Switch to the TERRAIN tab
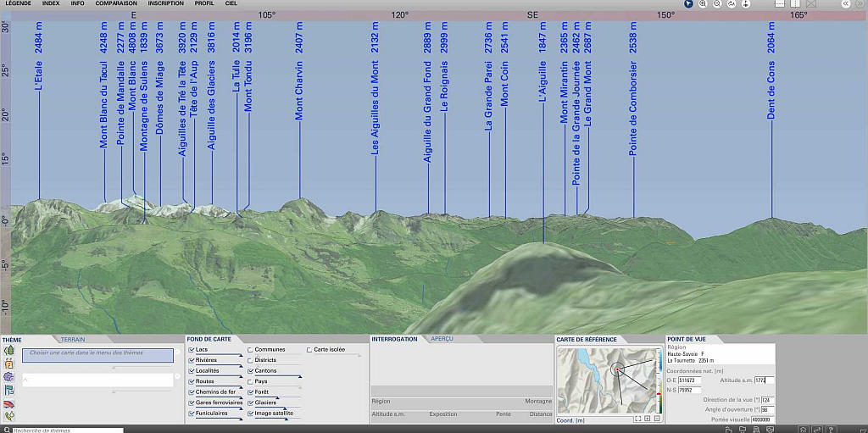Screen dimensions: 868x433 [x=73, y=339]
